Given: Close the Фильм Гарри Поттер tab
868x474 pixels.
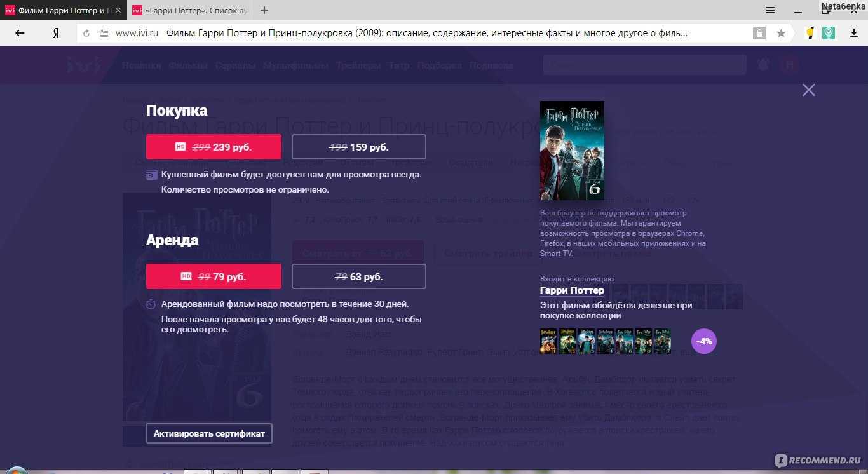Looking at the screenshot, I should [x=119, y=10].
